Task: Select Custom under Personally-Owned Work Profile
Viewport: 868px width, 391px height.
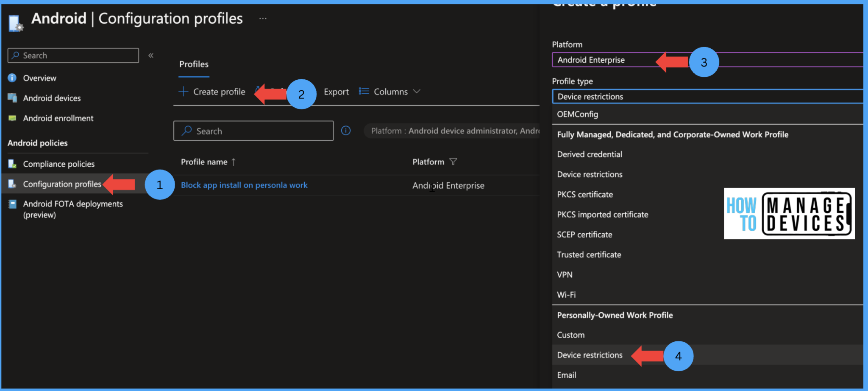Action: pyautogui.click(x=570, y=335)
